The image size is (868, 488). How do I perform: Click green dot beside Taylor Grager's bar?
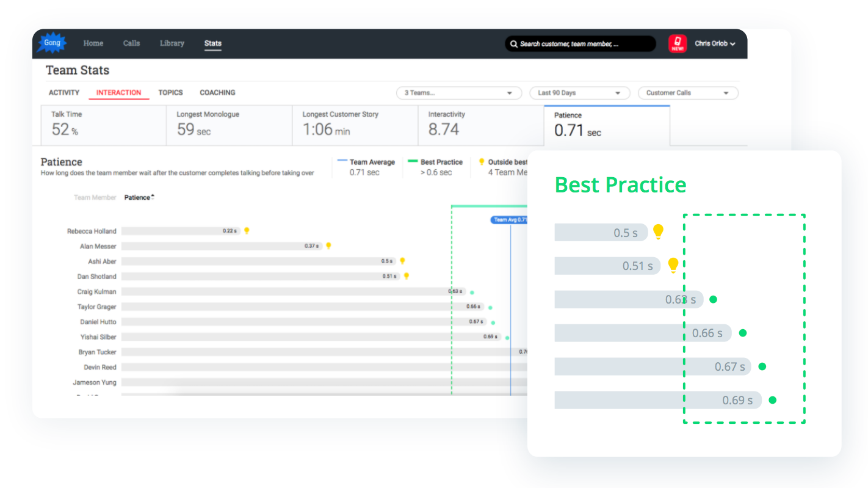coord(490,307)
